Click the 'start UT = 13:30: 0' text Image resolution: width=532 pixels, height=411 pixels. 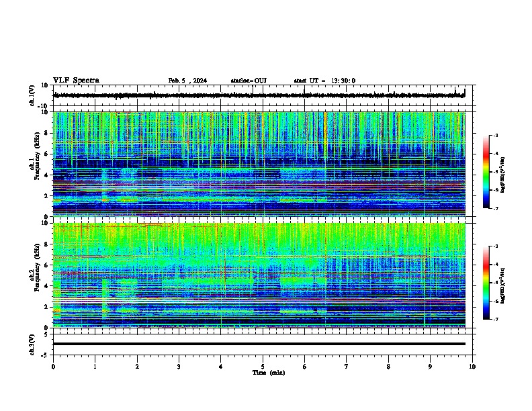coord(324,81)
